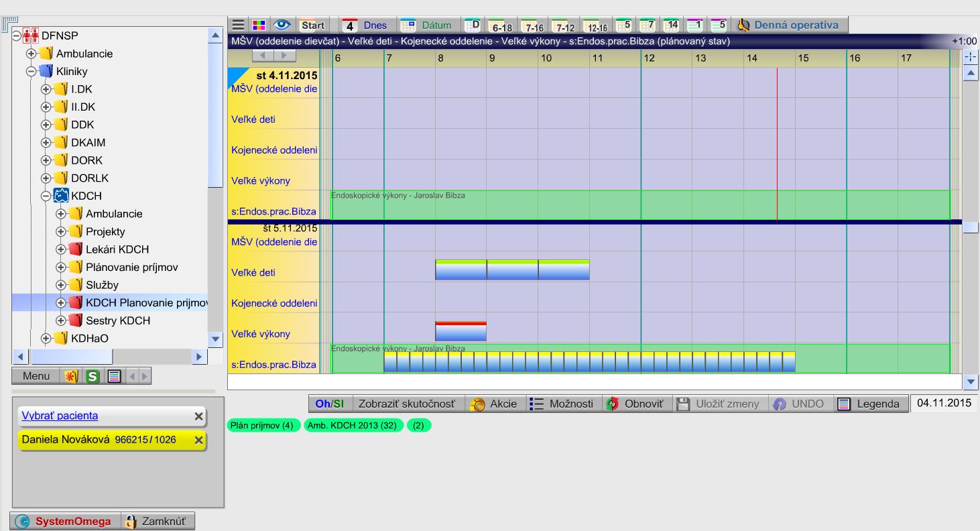Toggle the eye visibility icon in the toolbar

(x=282, y=25)
